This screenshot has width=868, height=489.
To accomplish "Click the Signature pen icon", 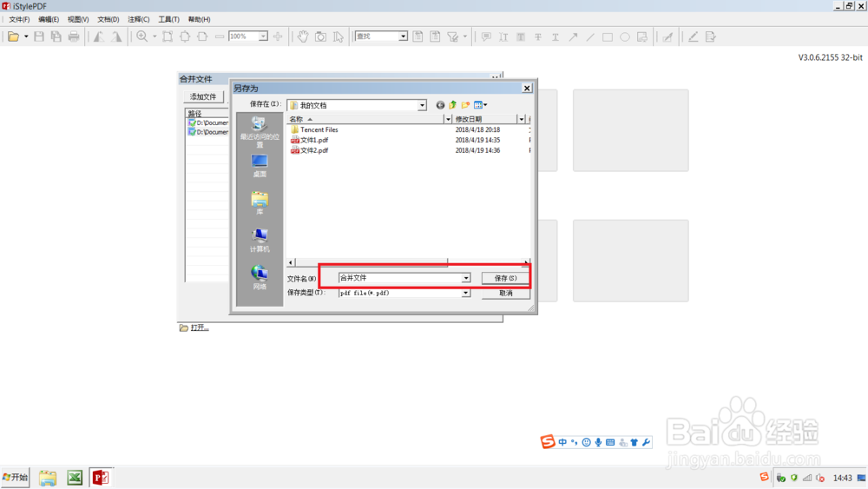I will pyautogui.click(x=668, y=36).
